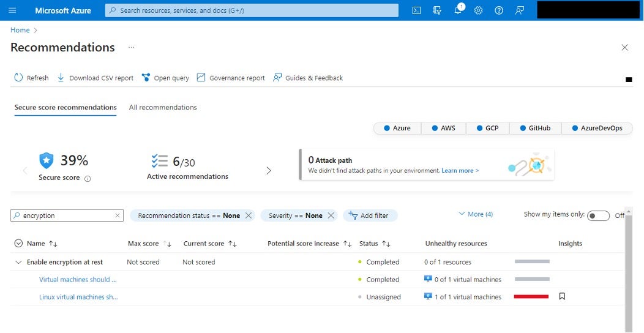Show next summary card with right chevron
This screenshot has width=644, height=333.
(269, 170)
